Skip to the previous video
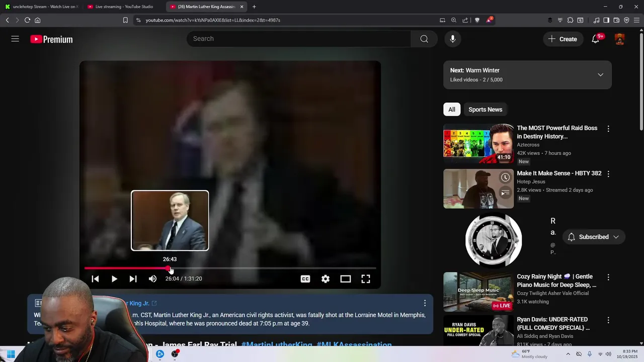This screenshot has width=644, height=362. point(95,279)
